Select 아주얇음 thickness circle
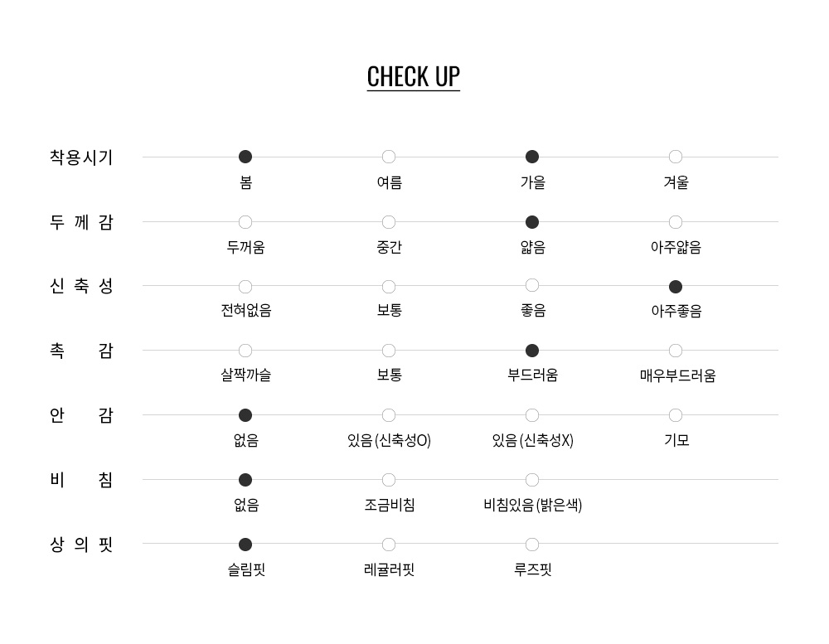This screenshot has height=644, width=829. click(675, 222)
